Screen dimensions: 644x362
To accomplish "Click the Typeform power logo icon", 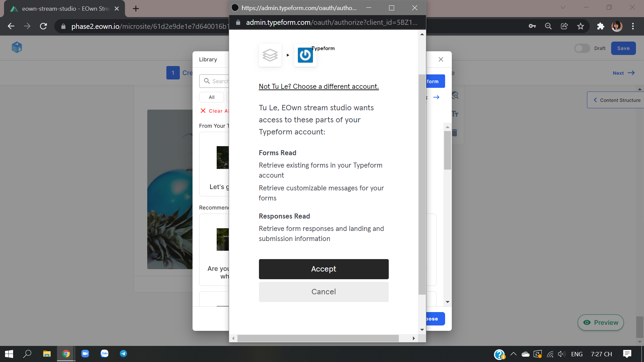I will tap(305, 55).
